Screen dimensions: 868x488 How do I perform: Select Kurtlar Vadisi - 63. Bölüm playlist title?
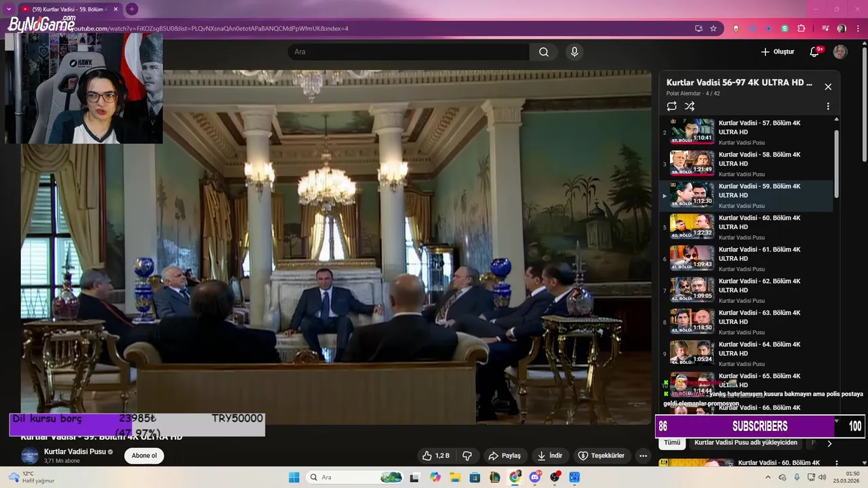click(x=759, y=317)
